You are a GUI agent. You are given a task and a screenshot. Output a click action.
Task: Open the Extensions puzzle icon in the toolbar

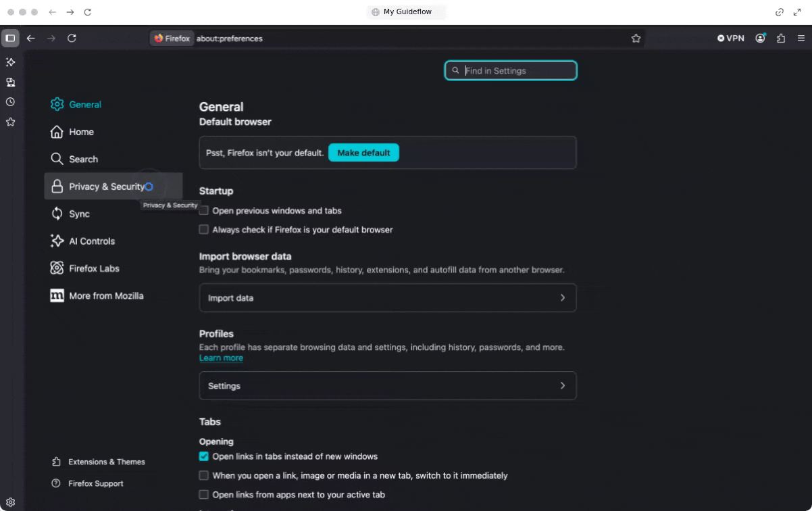(781, 39)
